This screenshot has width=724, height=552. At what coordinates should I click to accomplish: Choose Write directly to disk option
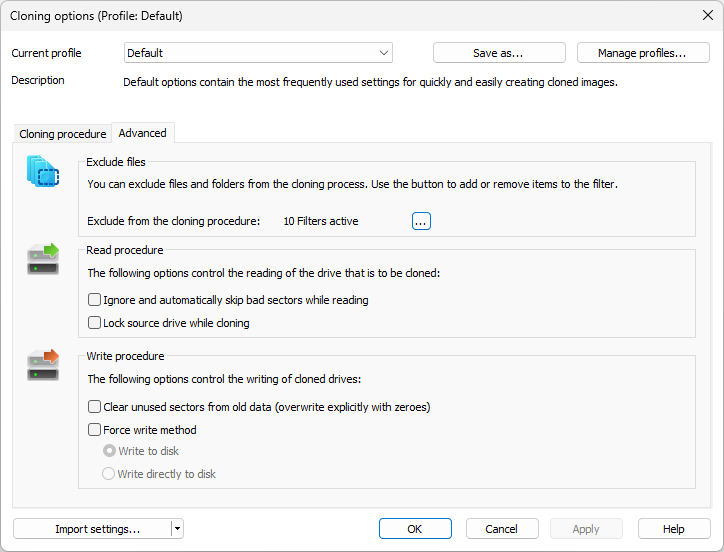pos(109,474)
